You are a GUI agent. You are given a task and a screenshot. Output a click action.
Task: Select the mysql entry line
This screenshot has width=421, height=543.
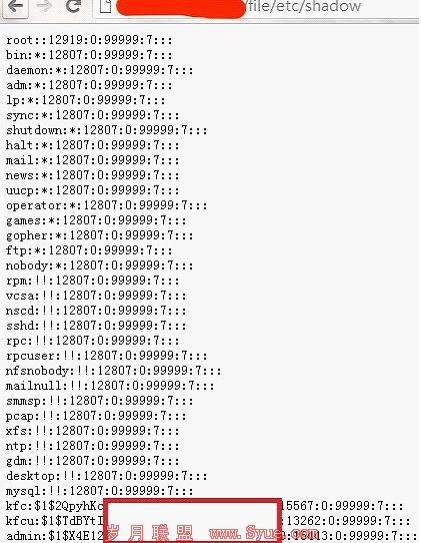pyautogui.click(x=100, y=491)
